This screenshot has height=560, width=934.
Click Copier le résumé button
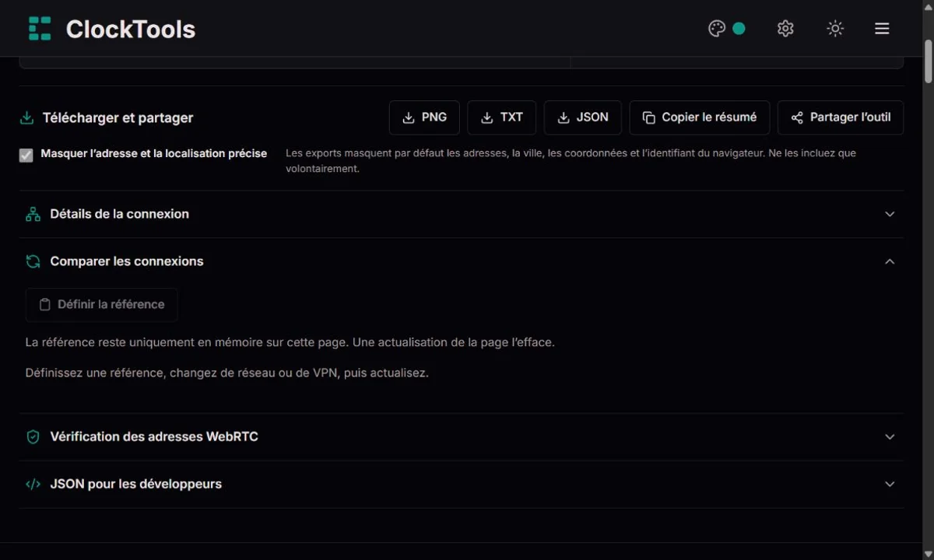tap(699, 117)
